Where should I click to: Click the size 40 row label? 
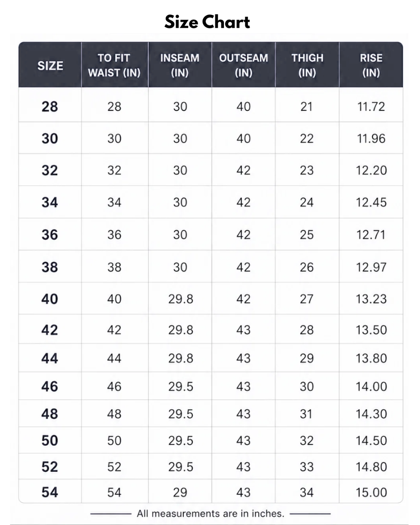click(50, 299)
